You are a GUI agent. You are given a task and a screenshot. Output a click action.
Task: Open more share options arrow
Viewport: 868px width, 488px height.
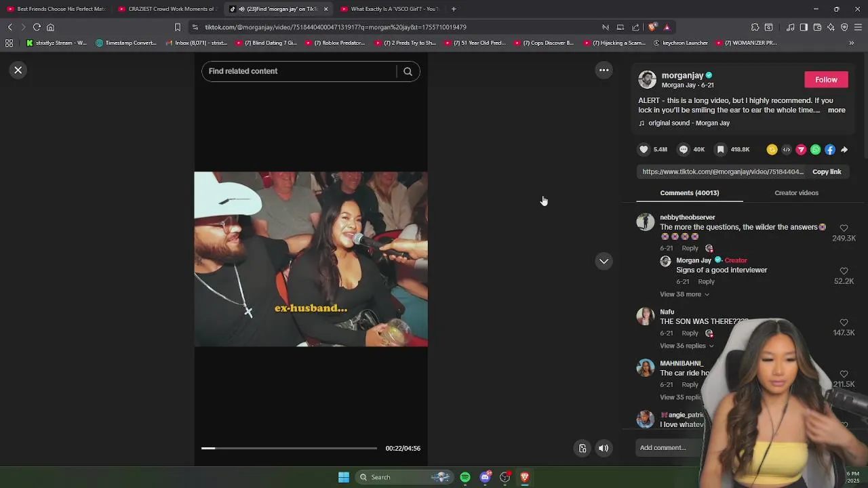click(844, 150)
